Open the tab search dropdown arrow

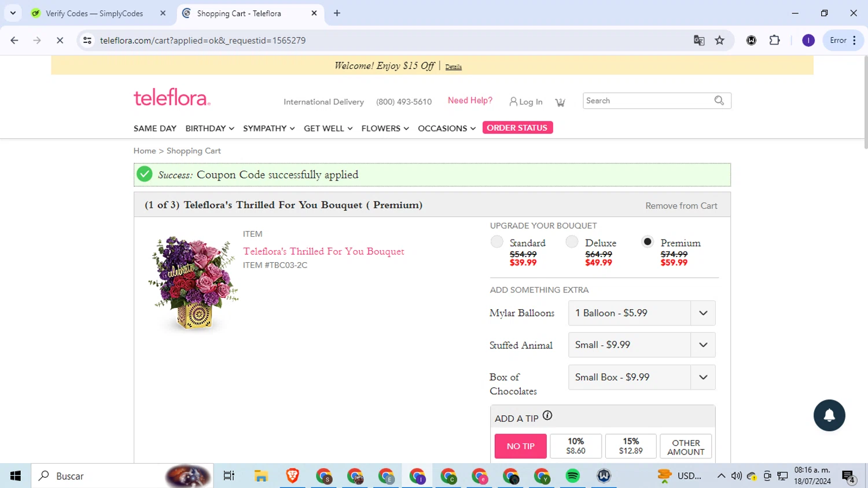(13, 13)
